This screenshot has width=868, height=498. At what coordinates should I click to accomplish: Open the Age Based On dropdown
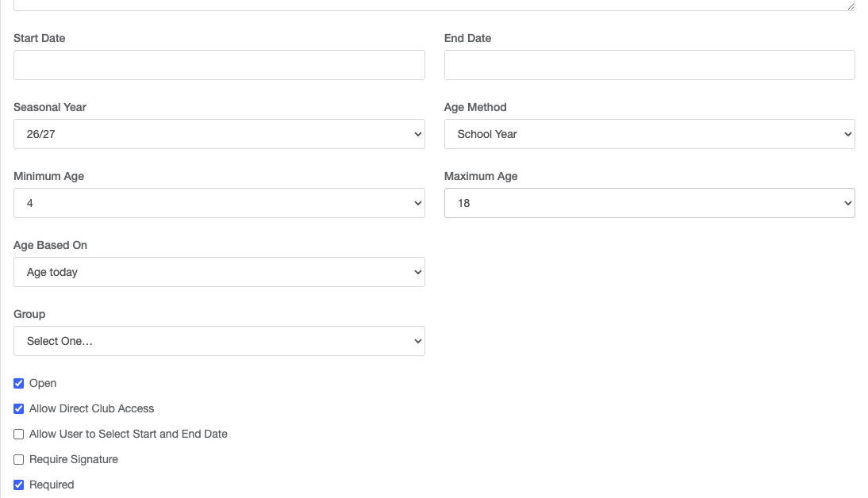pos(219,272)
